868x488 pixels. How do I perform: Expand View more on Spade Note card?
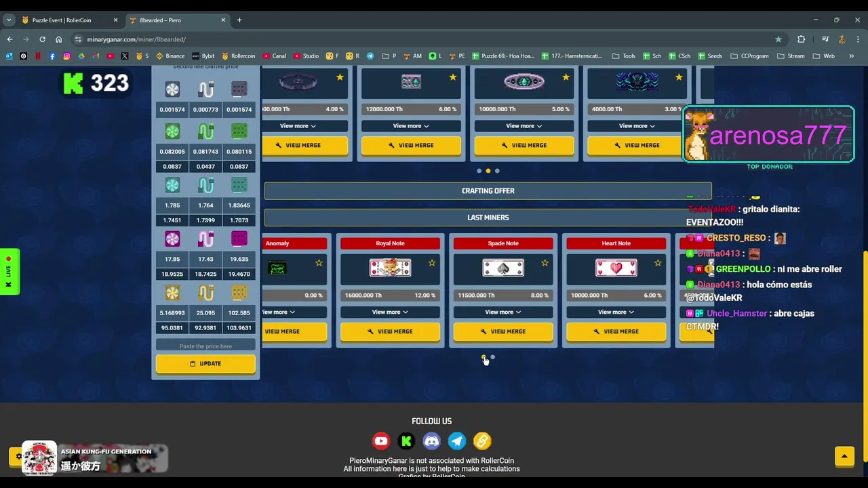pos(503,312)
